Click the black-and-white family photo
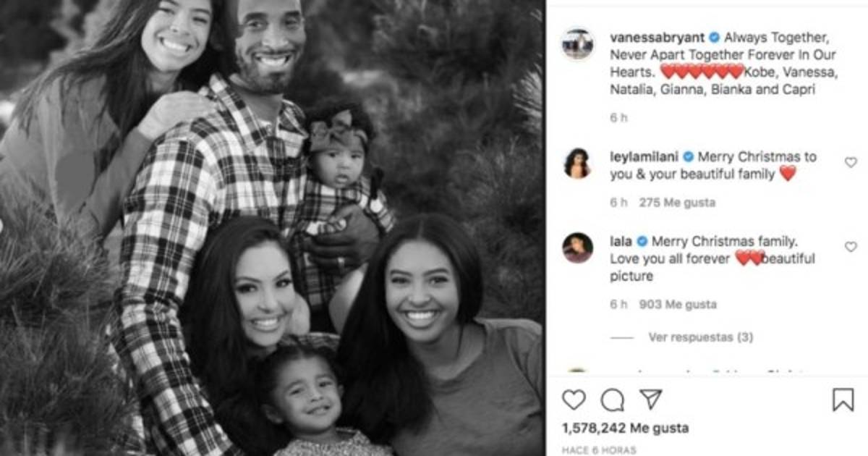 click(273, 228)
